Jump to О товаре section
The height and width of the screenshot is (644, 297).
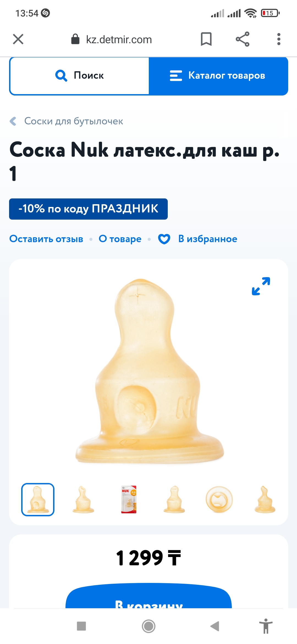(120, 239)
